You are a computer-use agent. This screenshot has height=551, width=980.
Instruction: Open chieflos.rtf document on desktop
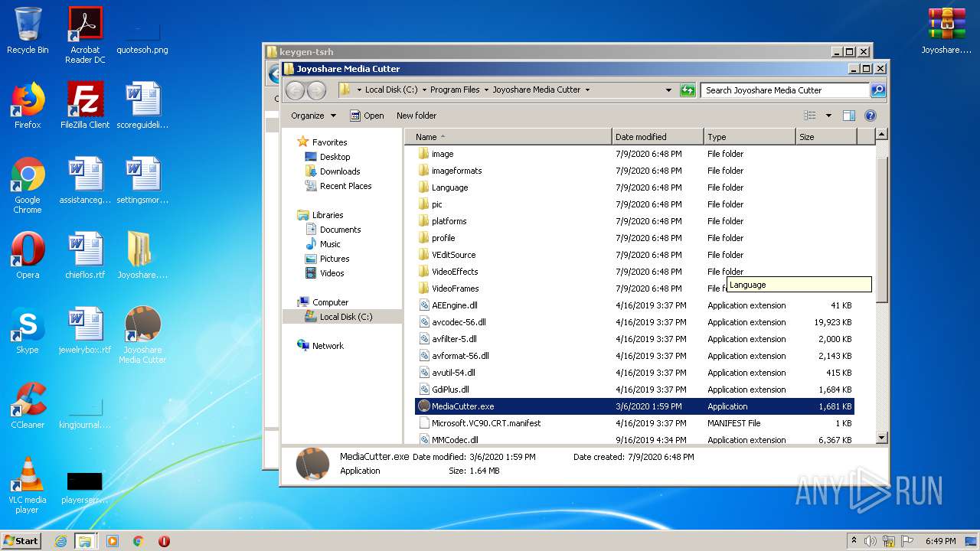tap(85, 256)
